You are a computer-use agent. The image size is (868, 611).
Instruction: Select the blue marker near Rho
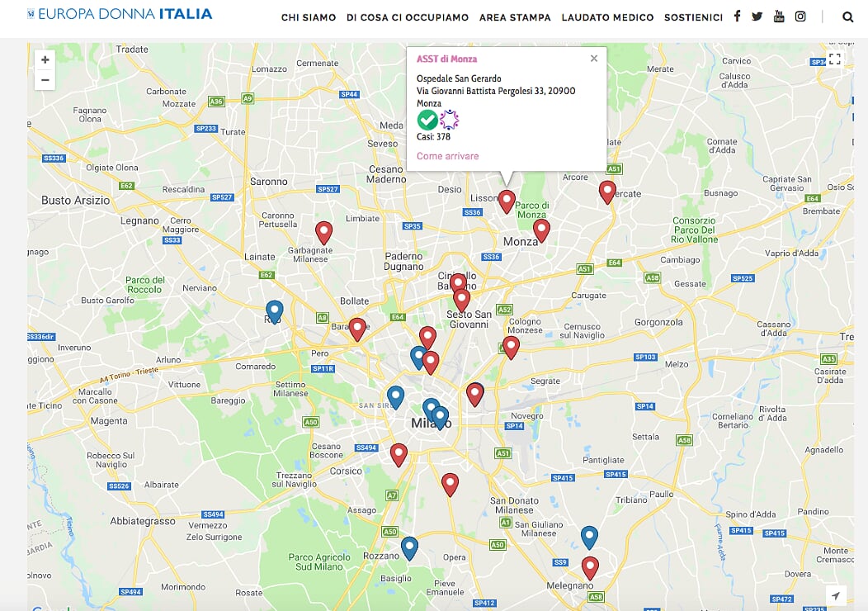point(275,310)
